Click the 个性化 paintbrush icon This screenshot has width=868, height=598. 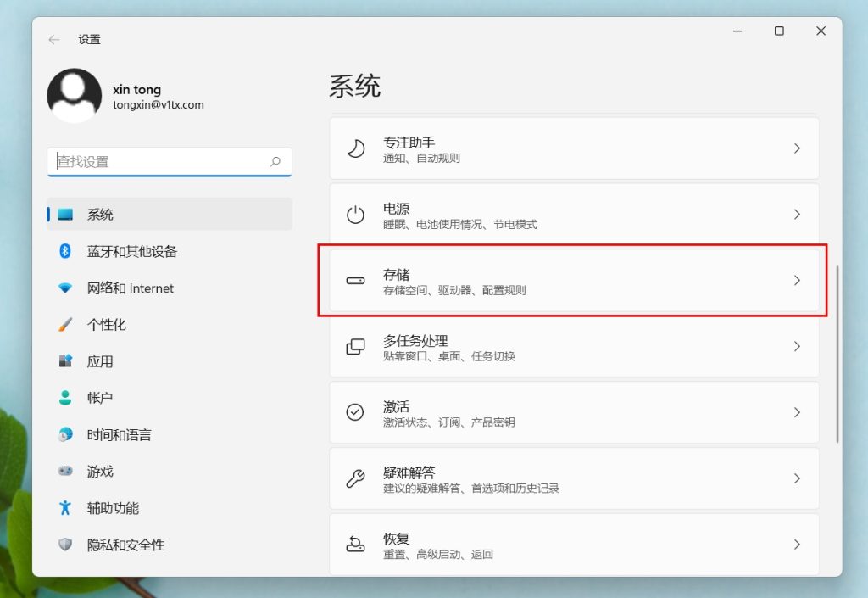(65, 325)
